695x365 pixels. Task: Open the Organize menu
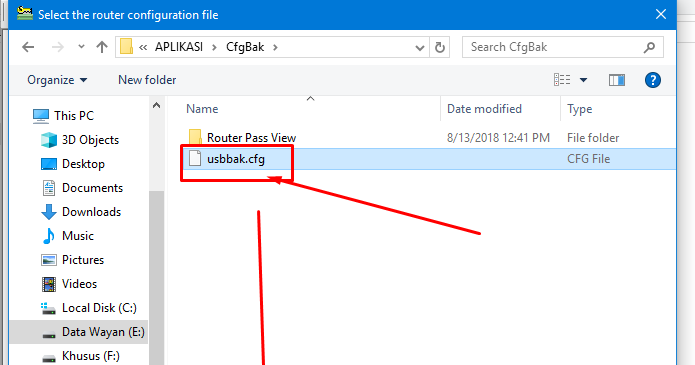57,80
